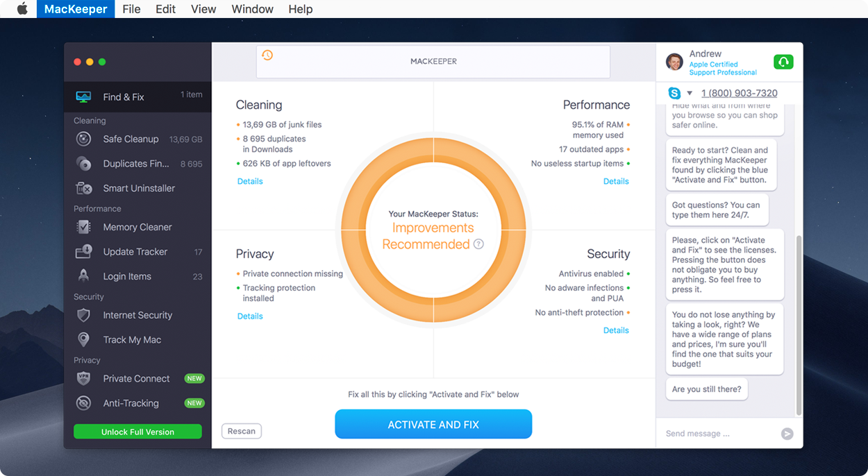The height and width of the screenshot is (476, 868).
Task: Click the 'Got questions?' chat message
Action: click(x=717, y=210)
